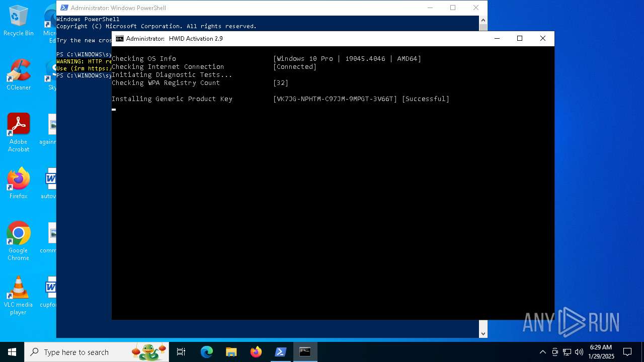Open Firefox from the taskbar
The height and width of the screenshot is (362, 644).
click(256, 352)
